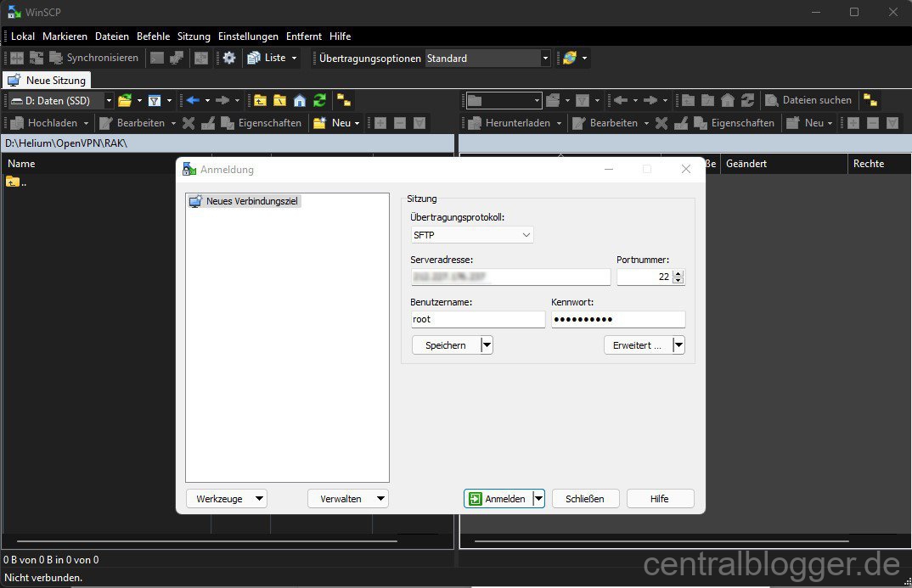Click inside the Kennwort password field
Viewport: 912px width, 588px height.
pyautogui.click(x=618, y=319)
